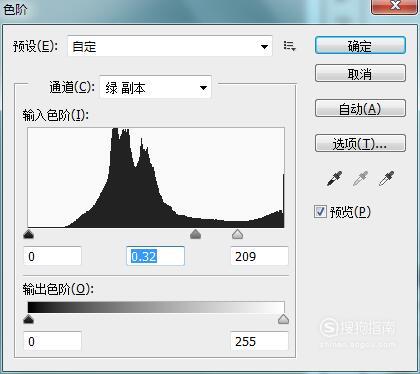
Task: Click the input shadow black slider
Action: [29, 235]
